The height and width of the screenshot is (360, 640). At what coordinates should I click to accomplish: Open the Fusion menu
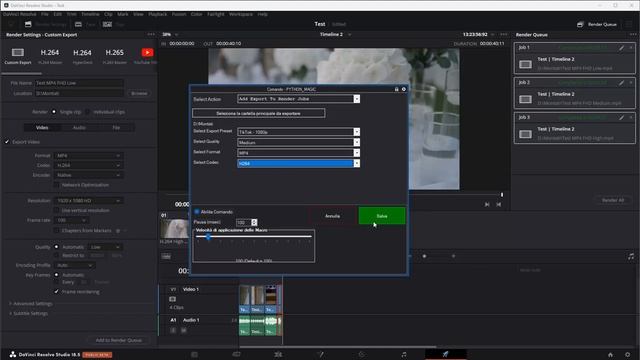click(179, 14)
